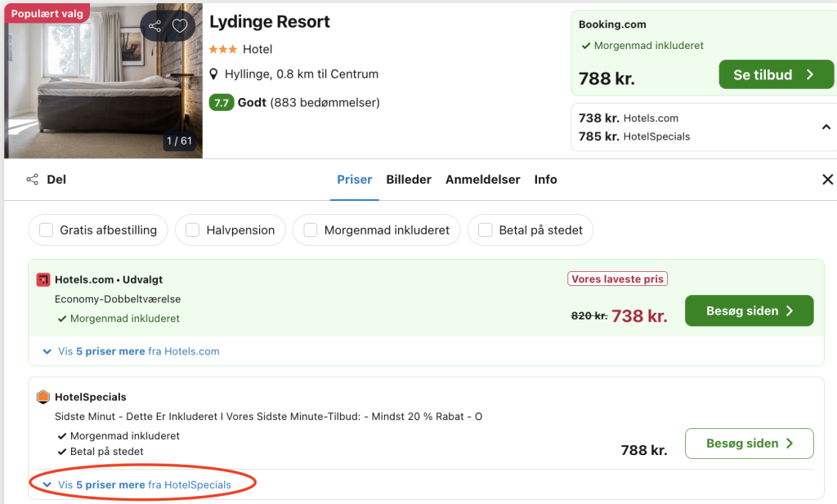Click the heart favorite icon on photo
Image resolution: width=837 pixels, height=504 pixels.
pos(180,26)
